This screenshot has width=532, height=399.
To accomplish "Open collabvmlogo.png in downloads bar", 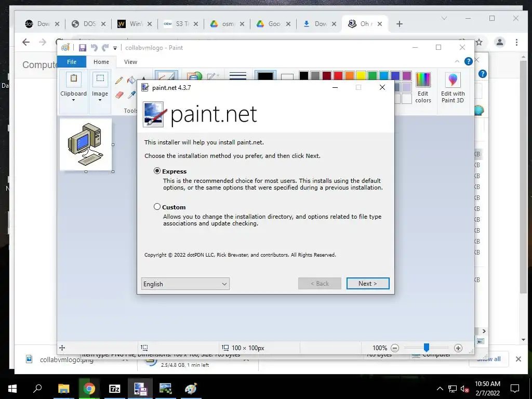I will pyautogui.click(x=66, y=360).
